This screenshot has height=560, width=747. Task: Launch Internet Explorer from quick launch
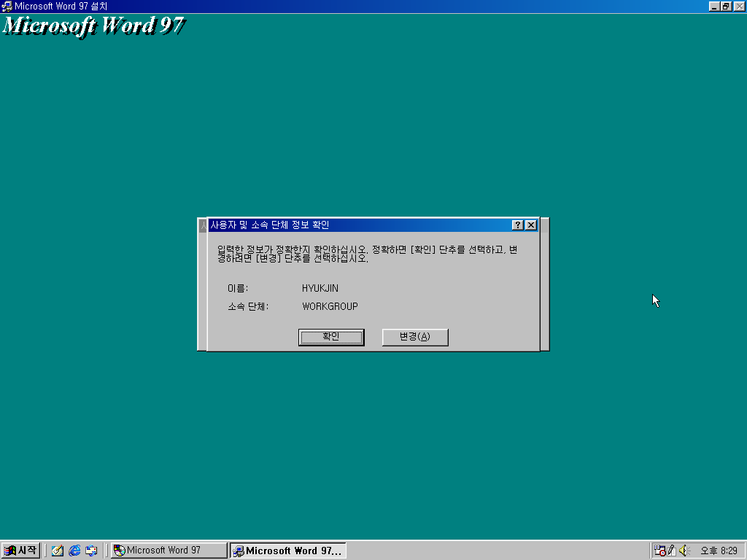[74, 551]
